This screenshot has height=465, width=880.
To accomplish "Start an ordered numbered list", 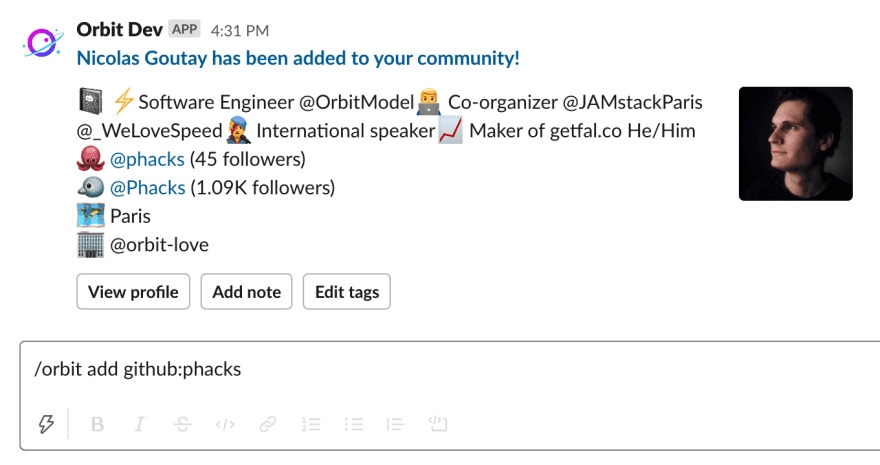I will [311, 424].
